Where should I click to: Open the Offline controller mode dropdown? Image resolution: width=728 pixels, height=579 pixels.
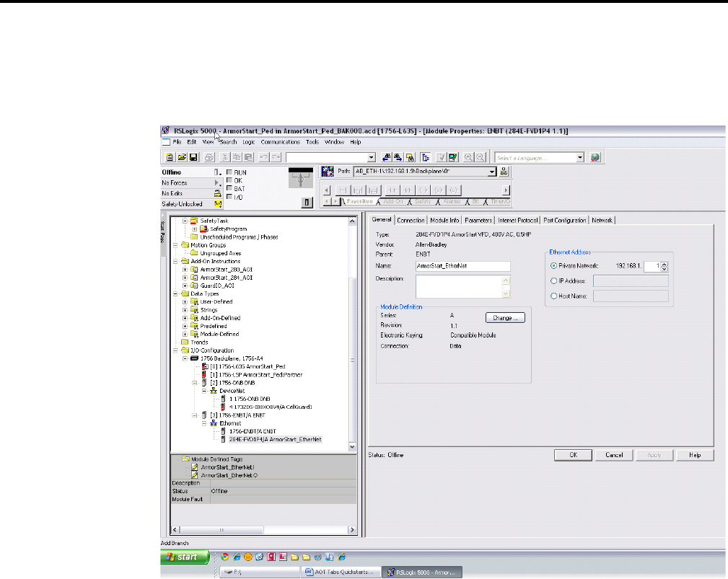point(217,172)
